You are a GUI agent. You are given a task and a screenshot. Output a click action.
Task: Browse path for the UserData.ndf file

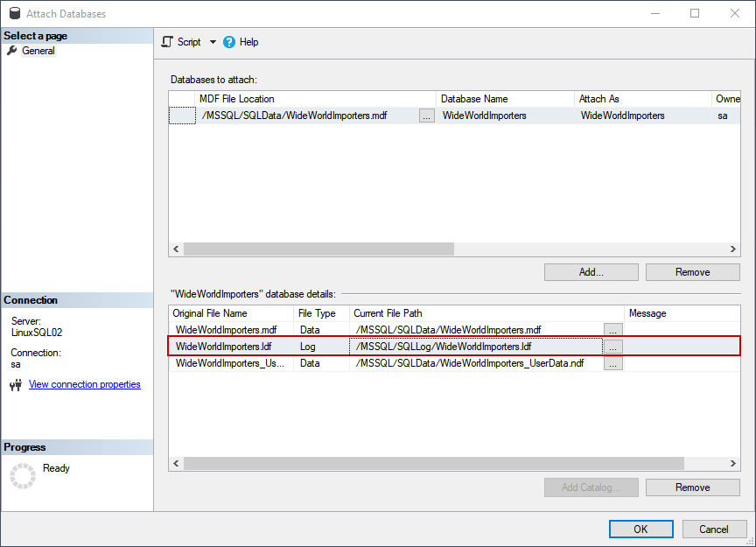tap(612, 363)
